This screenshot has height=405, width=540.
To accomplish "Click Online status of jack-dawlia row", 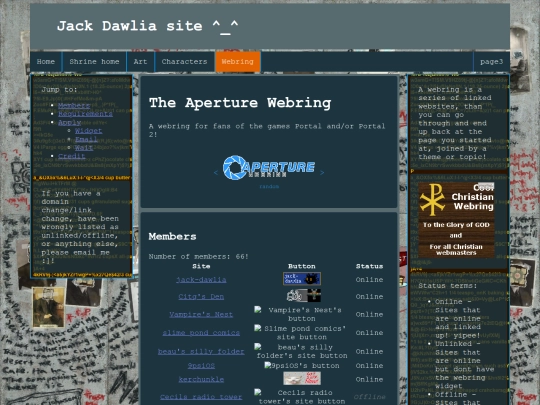I will 370,280.
